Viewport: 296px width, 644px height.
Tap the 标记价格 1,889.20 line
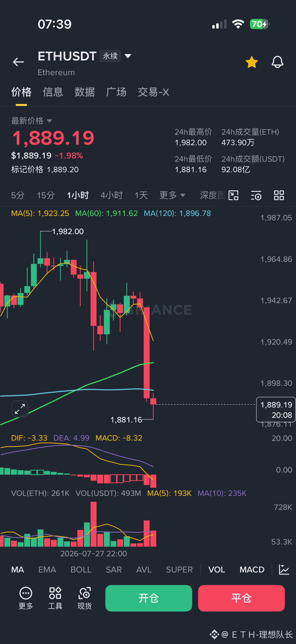tap(45, 169)
